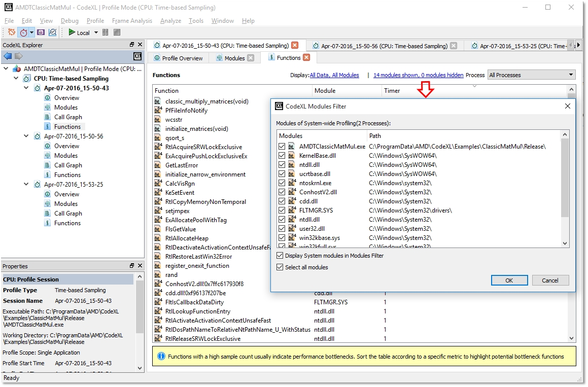The width and height of the screenshot is (588, 387).
Task: Open profile type dropdown beside stopwatch
Action: click(31, 32)
